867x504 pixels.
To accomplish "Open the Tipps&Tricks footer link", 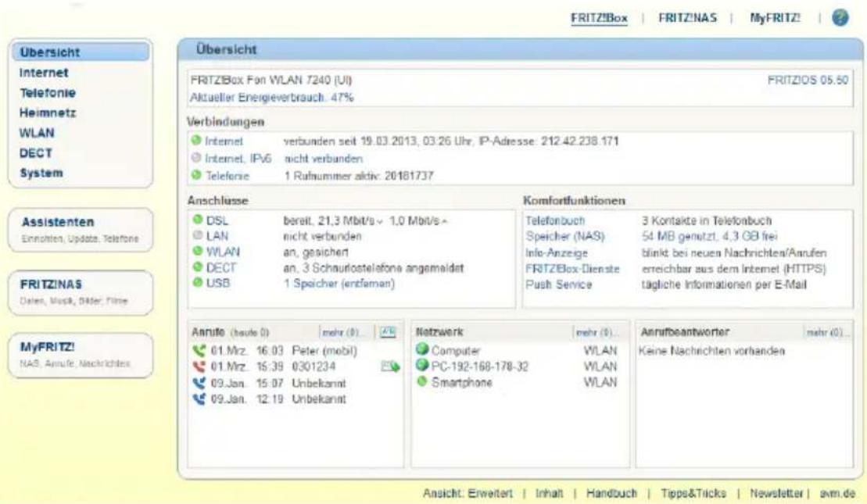I will point(693,492).
